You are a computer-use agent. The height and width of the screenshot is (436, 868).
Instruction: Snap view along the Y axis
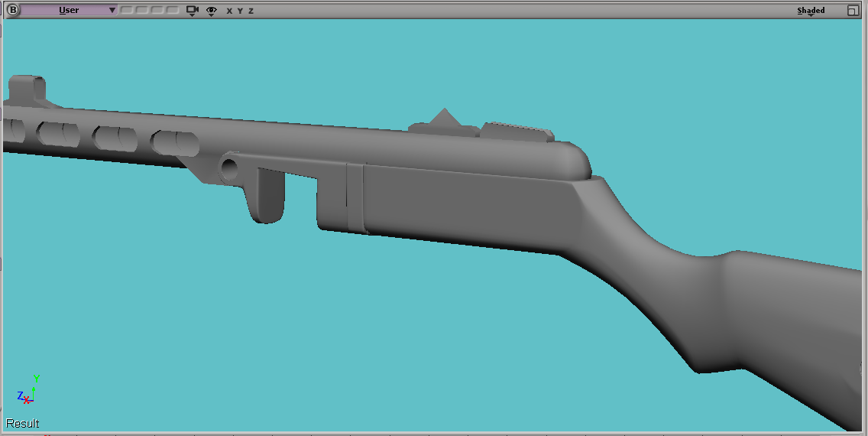pyautogui.click(x=240, y=11)
